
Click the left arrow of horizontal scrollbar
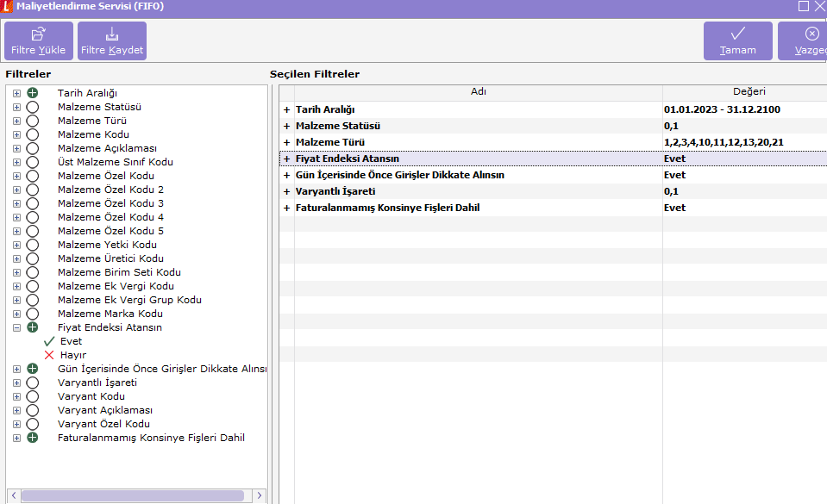click(14, 495)
